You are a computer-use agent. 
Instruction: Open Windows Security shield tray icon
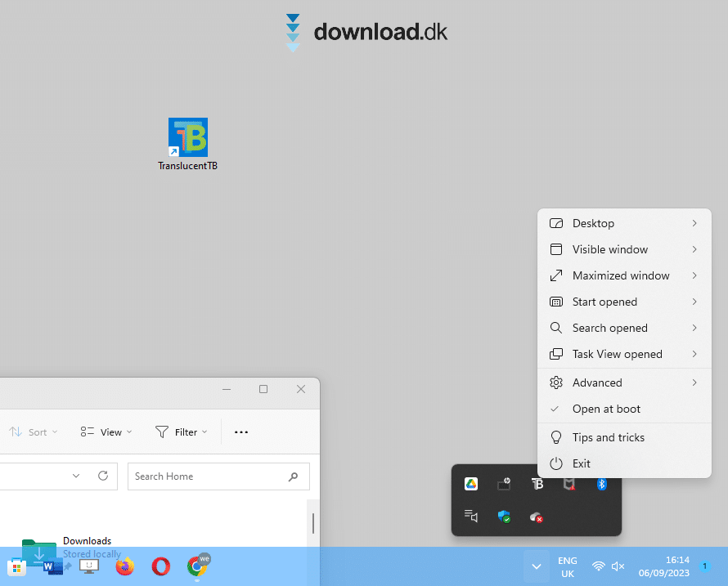504,517
